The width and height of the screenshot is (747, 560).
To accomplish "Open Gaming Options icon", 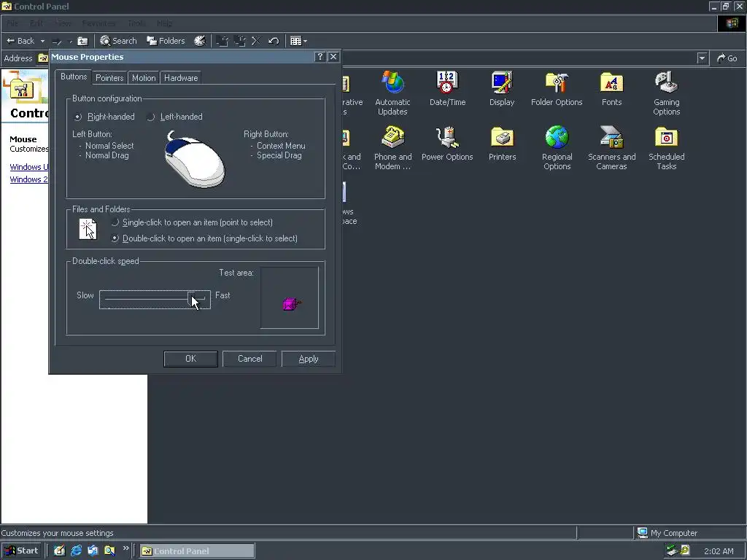I will click(x=667, y=93).
